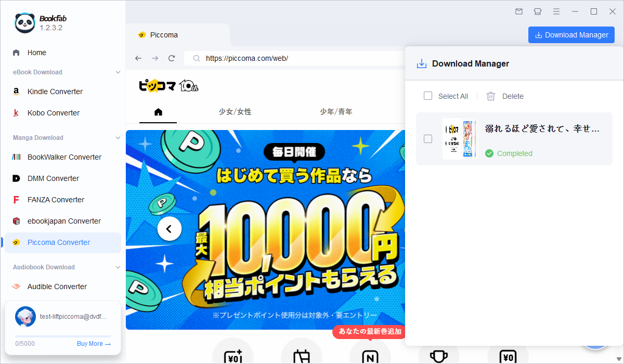Screen dimensions: 624x364
Task: Open the Piccoma home tab
Action: click(159, 112)
